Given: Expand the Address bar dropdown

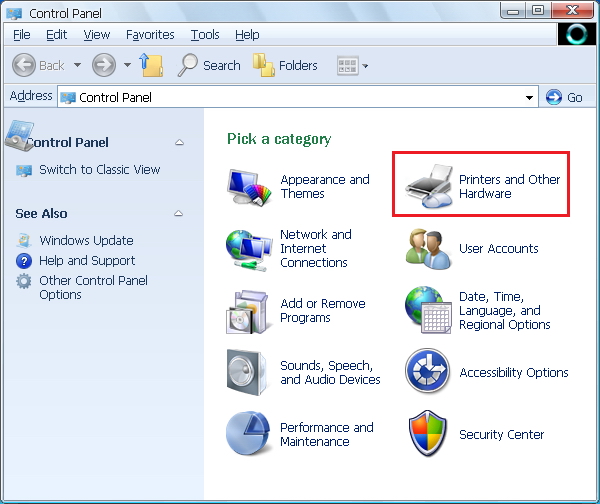Looking at the screenshot, I should click(x=529, y=98).
